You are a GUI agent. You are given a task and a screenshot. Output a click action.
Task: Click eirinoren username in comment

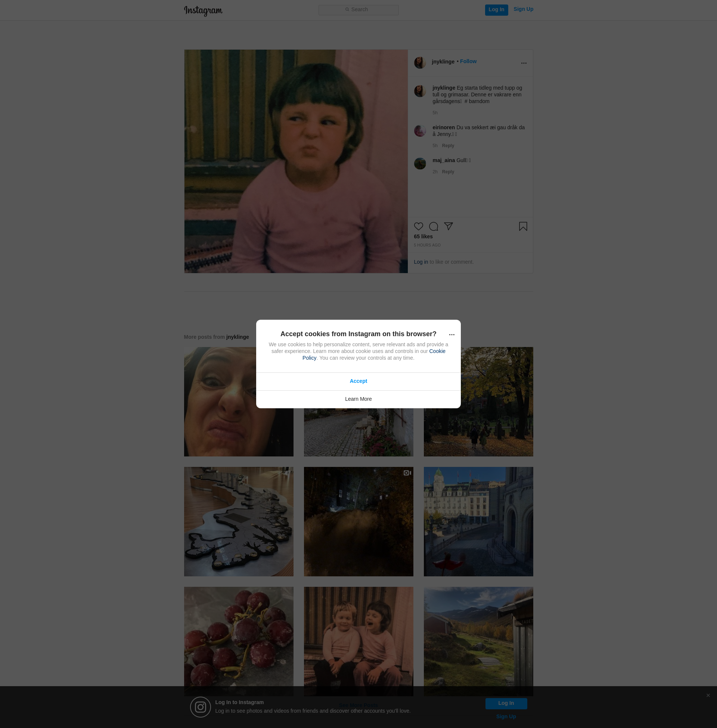coord(444,127)
